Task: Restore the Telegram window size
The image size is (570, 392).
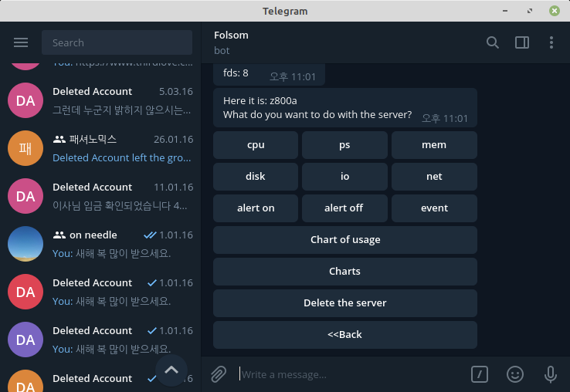Action: click(530, 11)
